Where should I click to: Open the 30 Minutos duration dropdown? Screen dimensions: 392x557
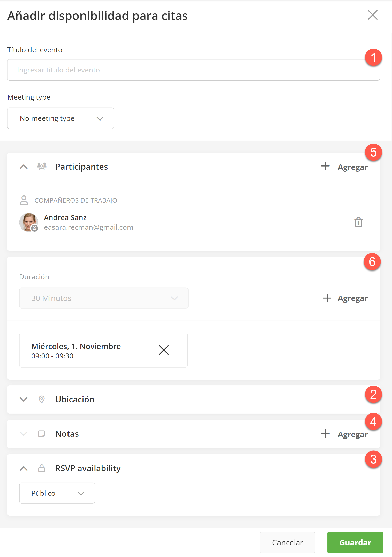tap(104, 298)
